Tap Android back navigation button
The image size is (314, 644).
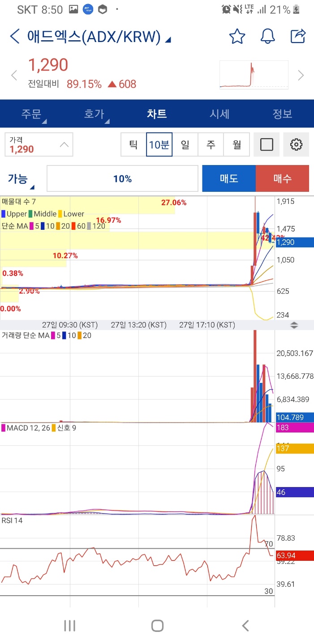245,625
